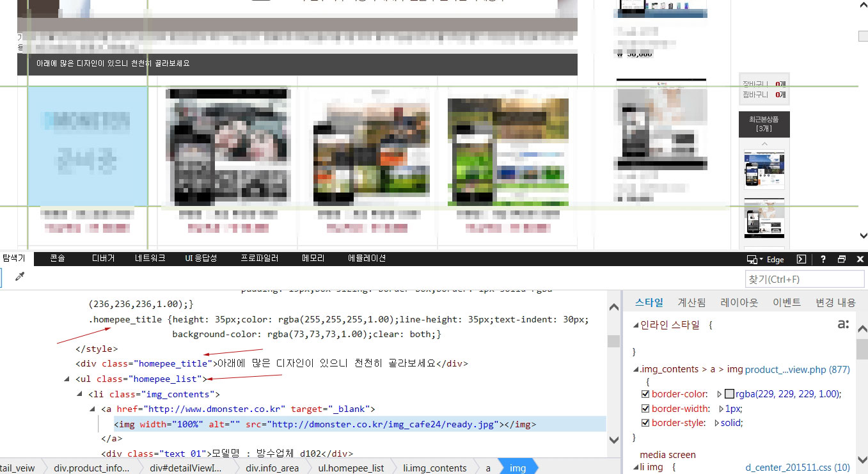Screen dimensions: 868x474
Task: Toggle the border-style property checkbox
Action: click(x=645, y=423)
